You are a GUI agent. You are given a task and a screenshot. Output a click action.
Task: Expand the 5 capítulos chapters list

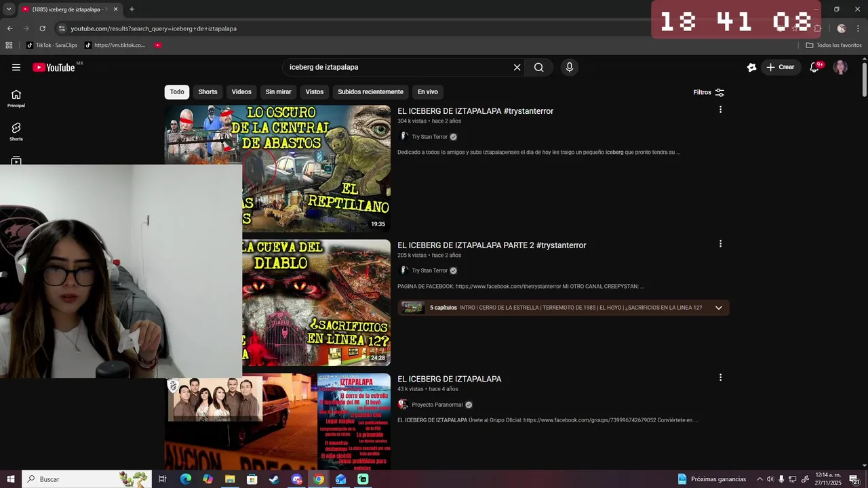719,308
